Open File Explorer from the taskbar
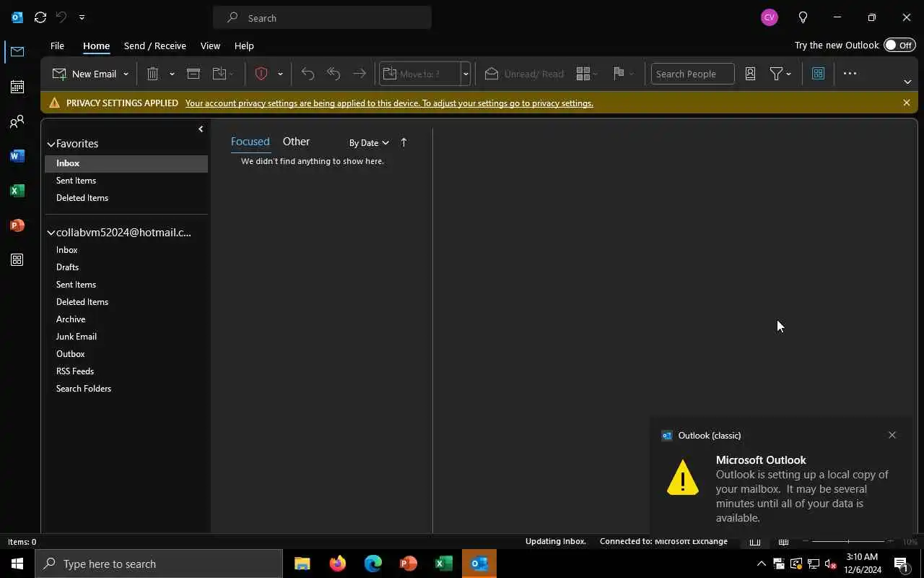924x578 pixels. click(302, 564)
